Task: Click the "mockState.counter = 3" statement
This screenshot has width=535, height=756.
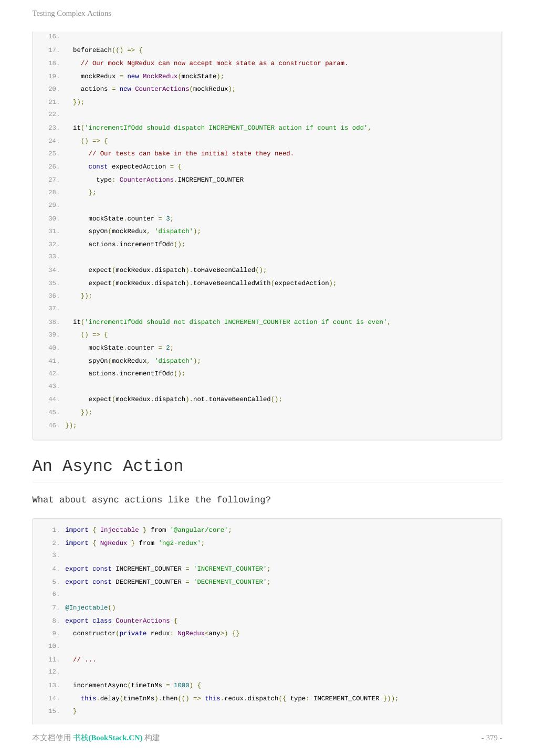Action: point(131,218)
